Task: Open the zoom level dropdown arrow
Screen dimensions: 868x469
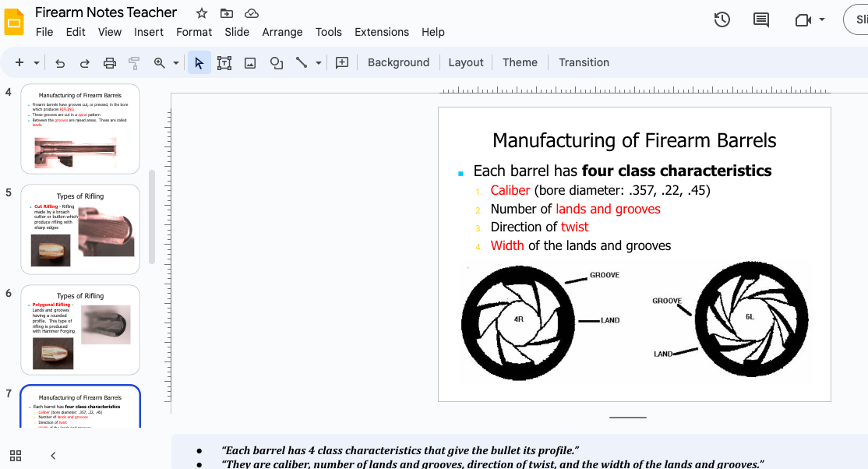Action: pyautogui.click(x=176, y=63)
